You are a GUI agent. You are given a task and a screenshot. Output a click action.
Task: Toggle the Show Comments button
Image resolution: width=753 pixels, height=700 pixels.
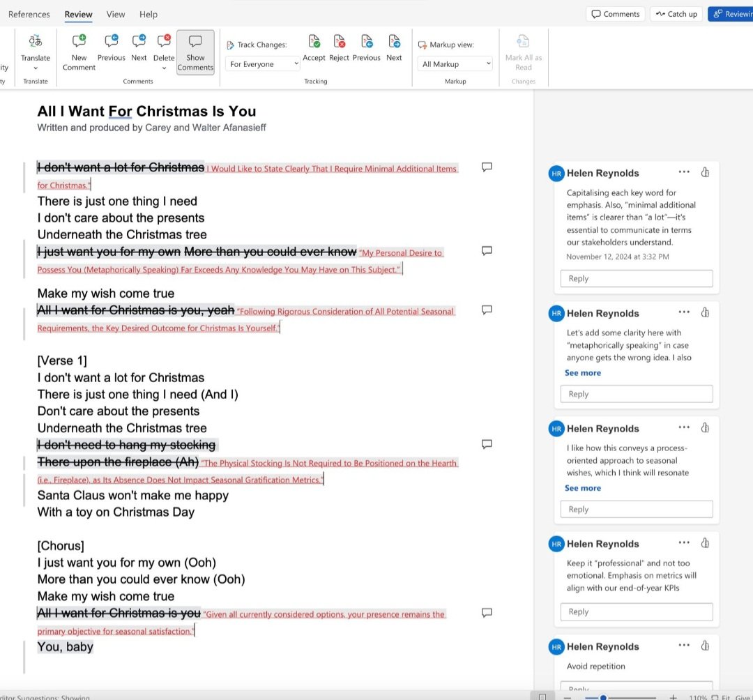[195, 52]
